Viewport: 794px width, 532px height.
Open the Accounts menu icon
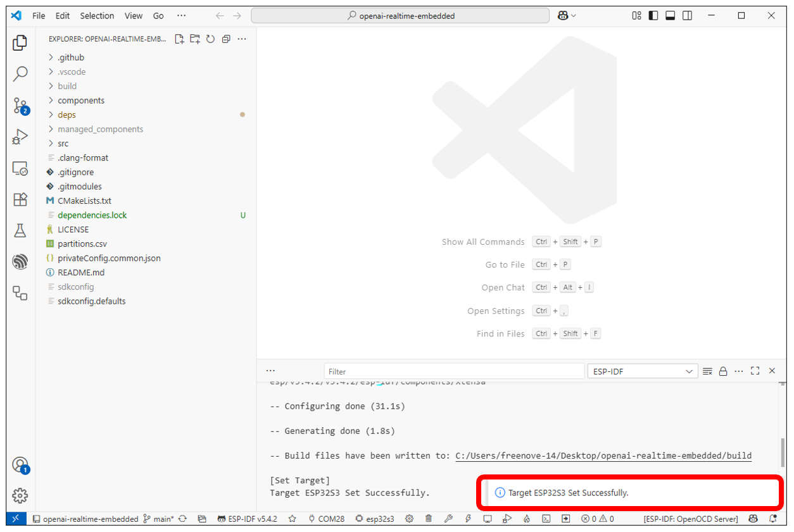(x=20, y=465)
